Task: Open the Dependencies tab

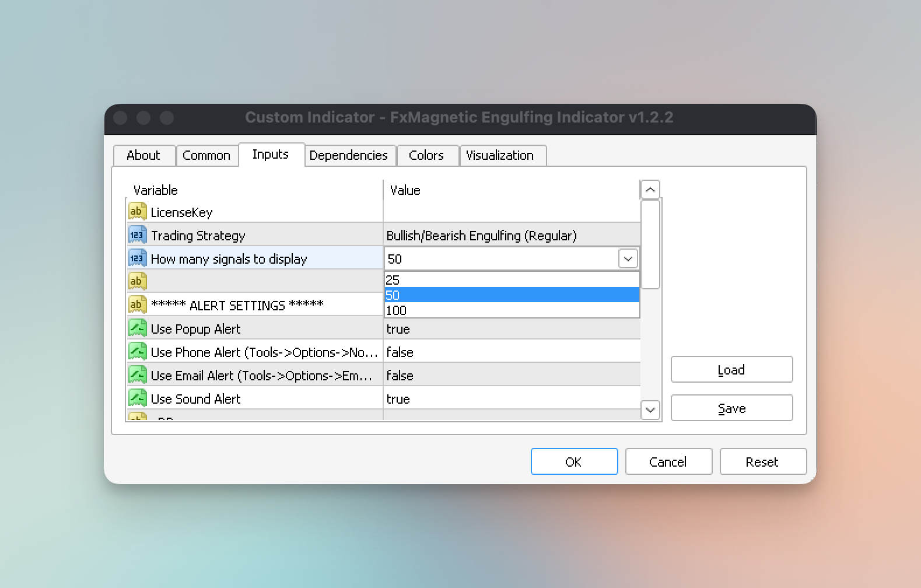Action: pyautogui.click(x=349, y=155)
